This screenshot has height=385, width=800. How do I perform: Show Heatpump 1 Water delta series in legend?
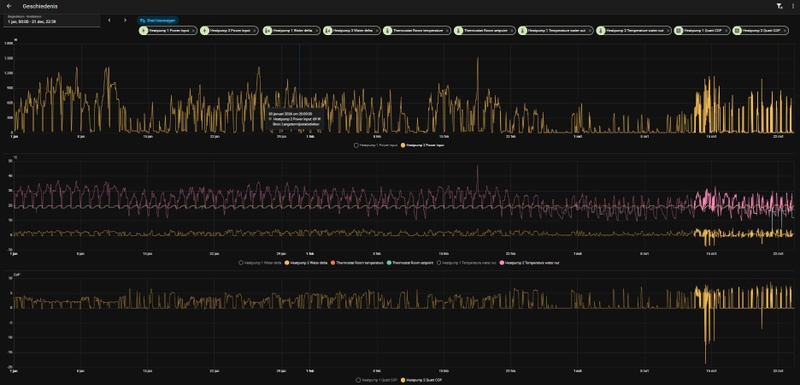tap(260, 263)
